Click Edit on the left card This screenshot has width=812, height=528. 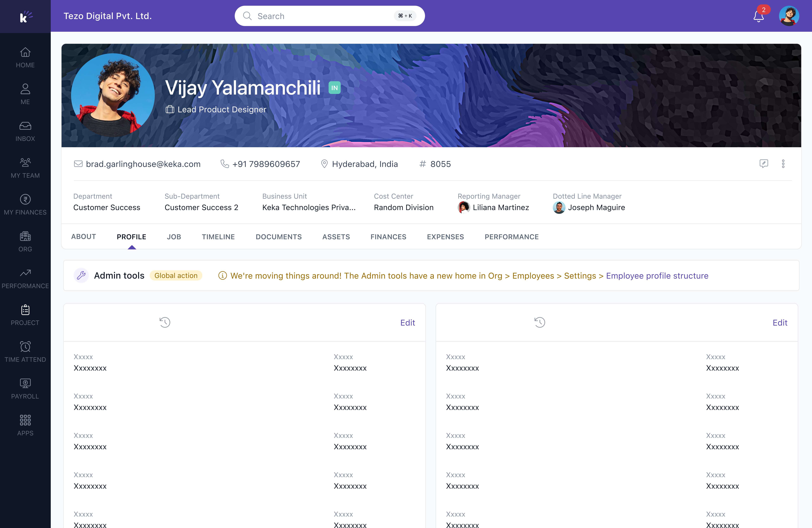[x=407, y=323]
